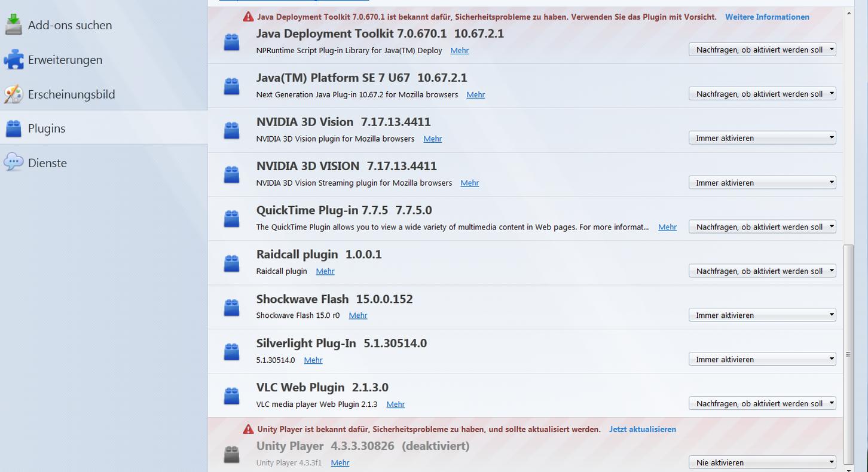
Task: Select the Plugins section
Action: [104, 128]
